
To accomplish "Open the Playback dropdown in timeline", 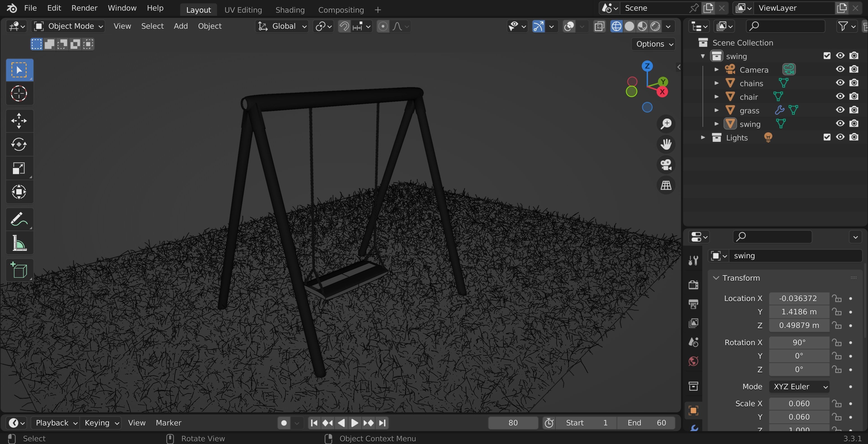I will pyautogui.click(x=56, y=423).
